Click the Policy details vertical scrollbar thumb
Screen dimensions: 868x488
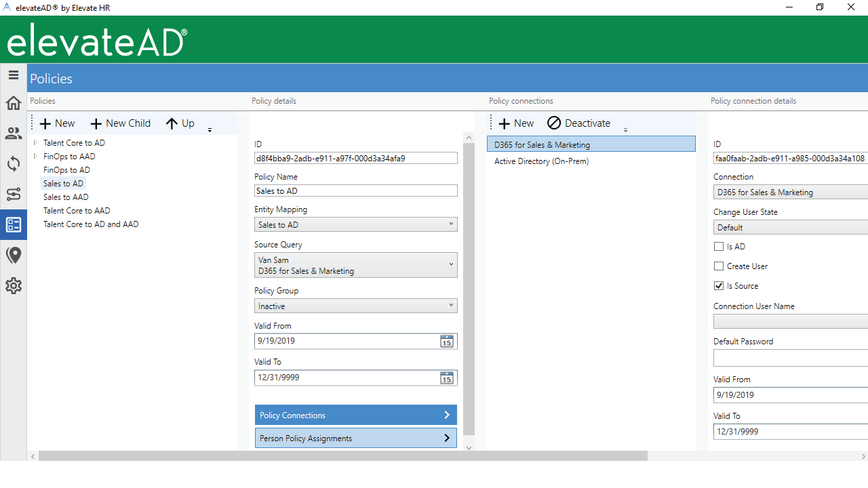click(x=469, y=289)
